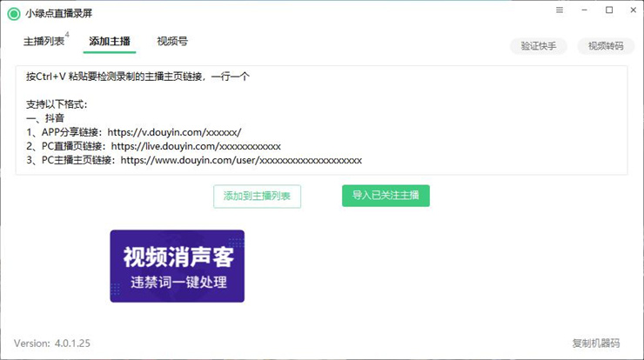
Task: Minimize the 小绿点直播录屏 window
Action: (584, 10)
